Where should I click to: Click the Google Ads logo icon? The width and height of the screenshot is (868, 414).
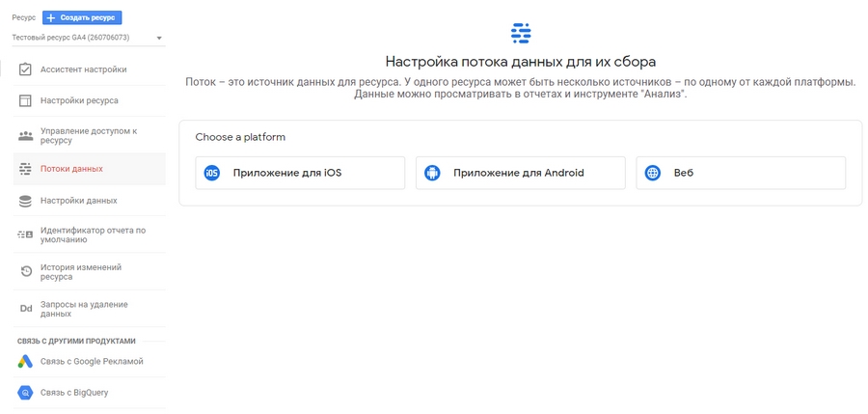point(25,361)
